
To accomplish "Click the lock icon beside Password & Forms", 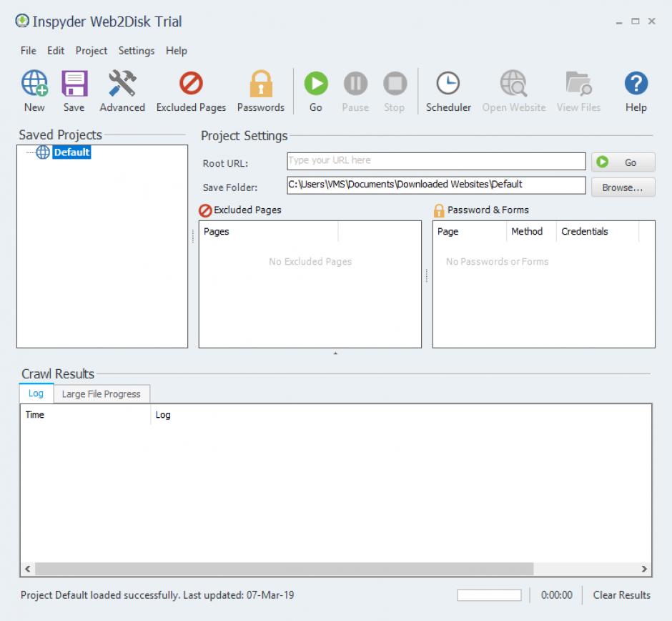I will (439, 210).
